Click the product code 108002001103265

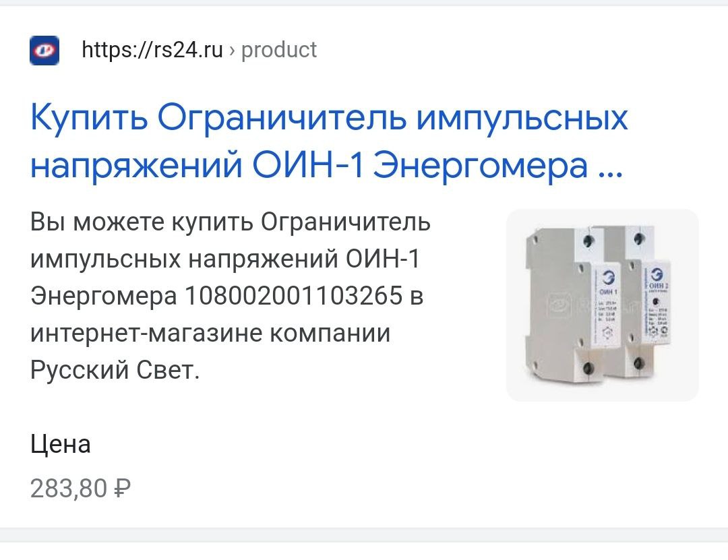click(293, 296)
